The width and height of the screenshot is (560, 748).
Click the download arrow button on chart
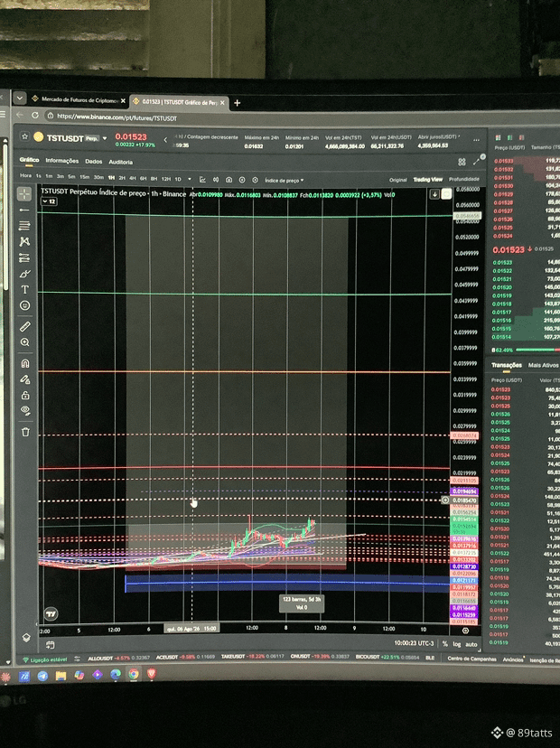click(x=434, y=194)
